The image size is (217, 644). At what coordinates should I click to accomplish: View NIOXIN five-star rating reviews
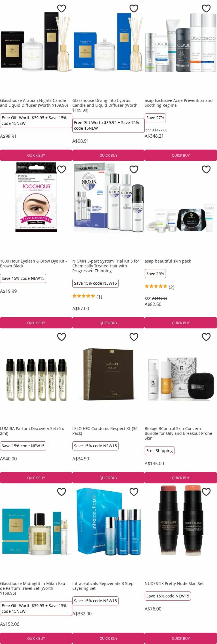click(87, 297)
